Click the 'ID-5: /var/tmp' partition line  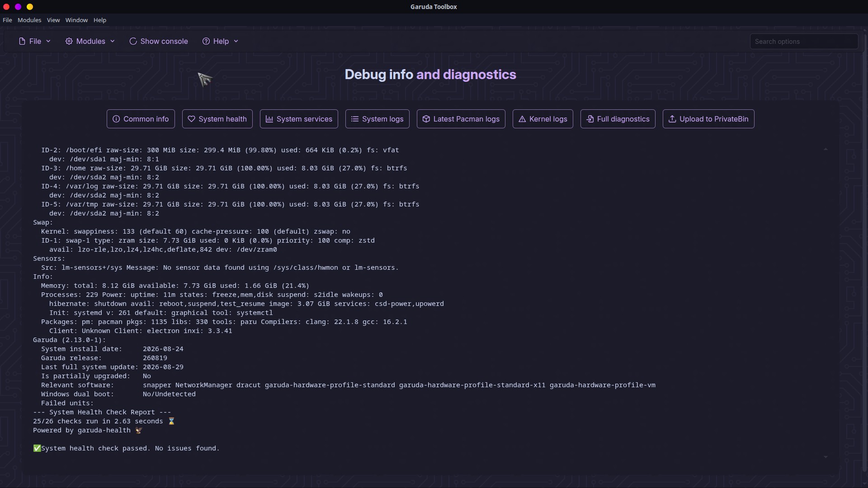(230, 204)
